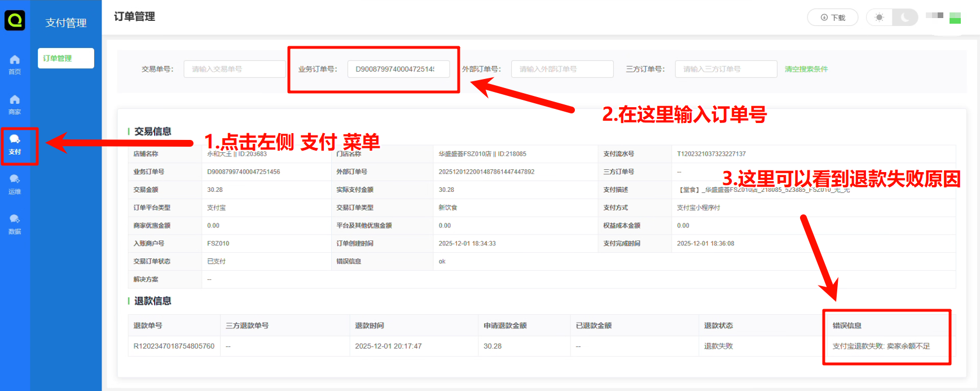Open the 运维 operations sidebar icon
Image resolution: width=980 pixels, height=391 pixels.
tap(15, 184)
